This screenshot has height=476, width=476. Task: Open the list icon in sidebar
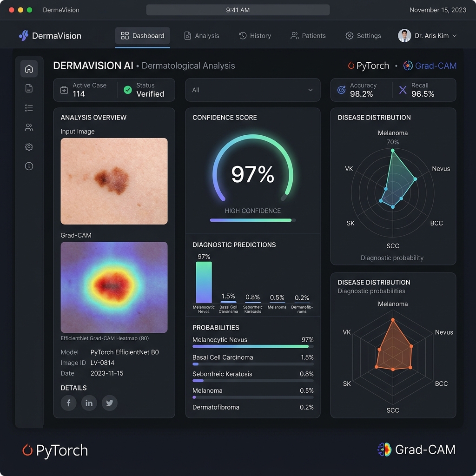coord(29,108)
